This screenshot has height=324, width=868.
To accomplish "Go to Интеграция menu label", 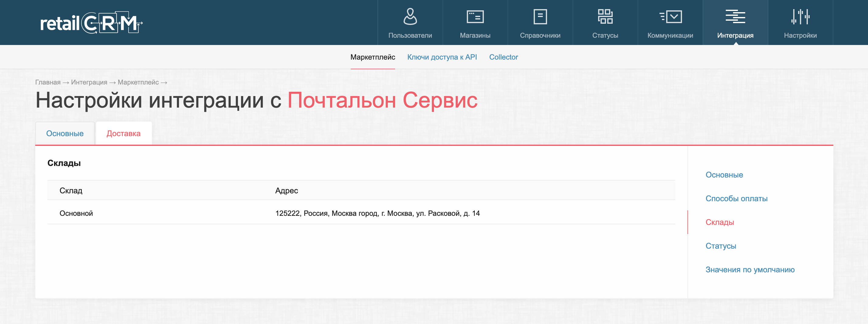I will pos(735,35).
